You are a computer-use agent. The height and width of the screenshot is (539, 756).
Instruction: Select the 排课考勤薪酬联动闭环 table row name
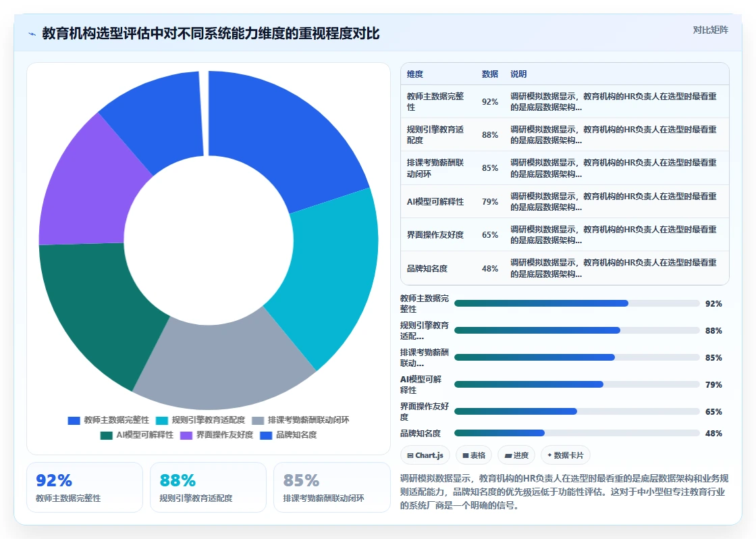coord(435,168)
